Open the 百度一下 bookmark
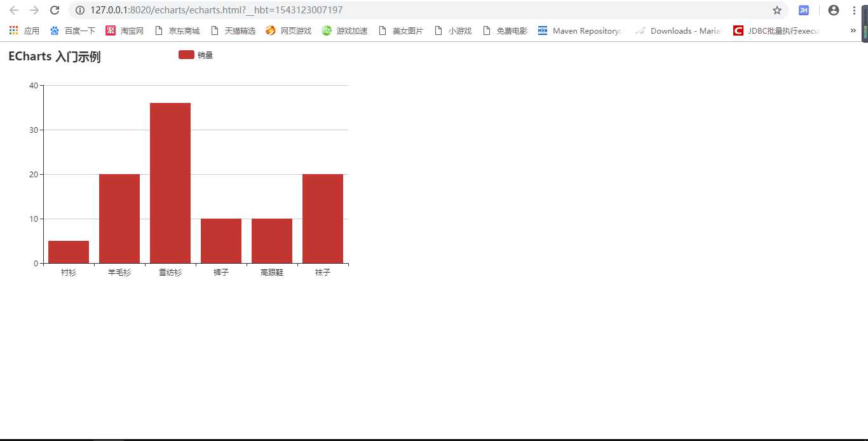Screen dimensions: 868x441 click(x=72, y=31)
